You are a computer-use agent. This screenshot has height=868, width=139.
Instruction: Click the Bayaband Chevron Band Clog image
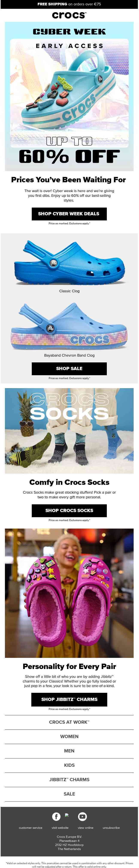coord(69,326)
